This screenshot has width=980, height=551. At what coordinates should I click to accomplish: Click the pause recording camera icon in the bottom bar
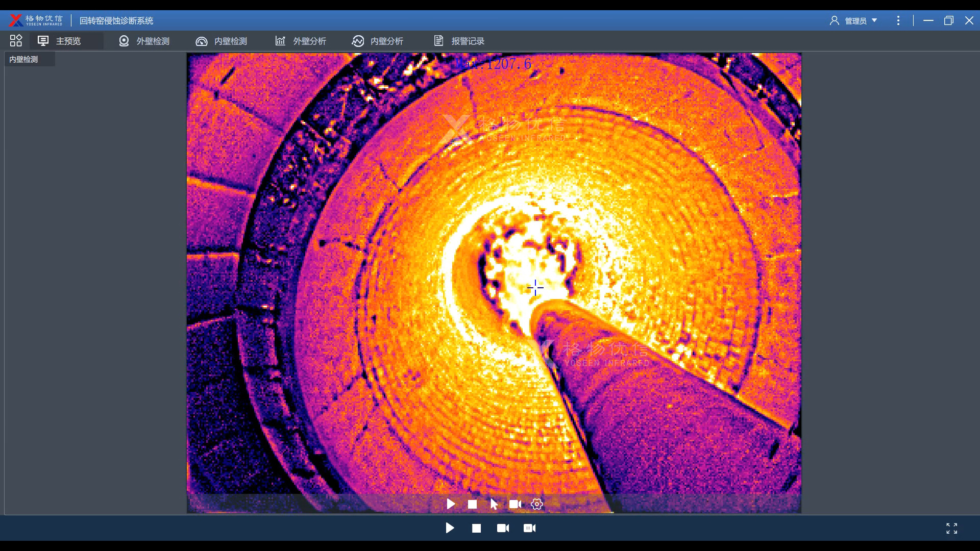pos(529,528)
